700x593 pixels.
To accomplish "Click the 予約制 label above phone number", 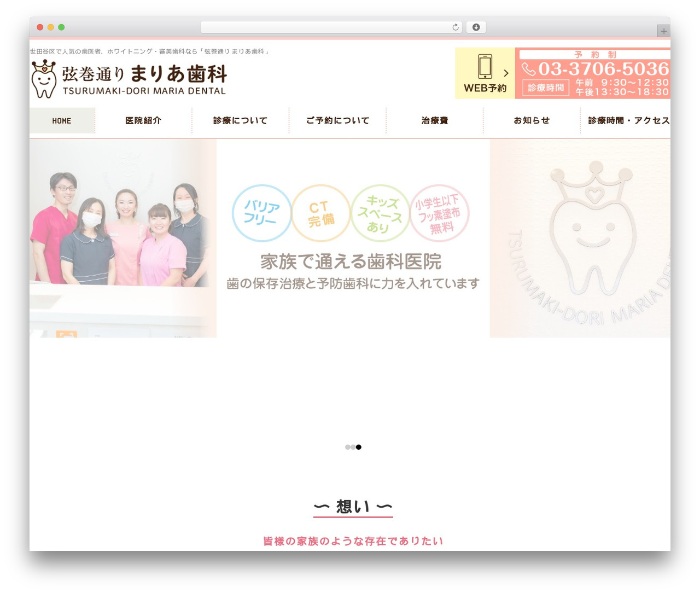I will pyautogui.click(x=595, y=55).
